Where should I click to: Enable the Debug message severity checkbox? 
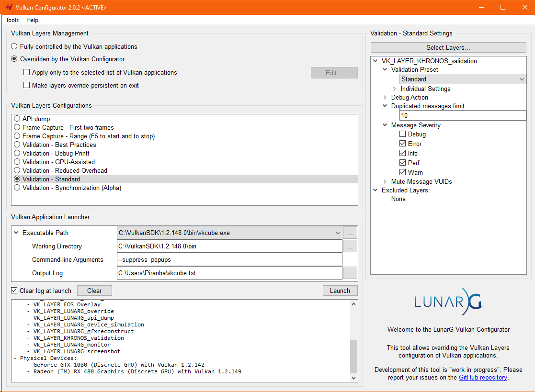pyautogui.click(x=403, y=134)
